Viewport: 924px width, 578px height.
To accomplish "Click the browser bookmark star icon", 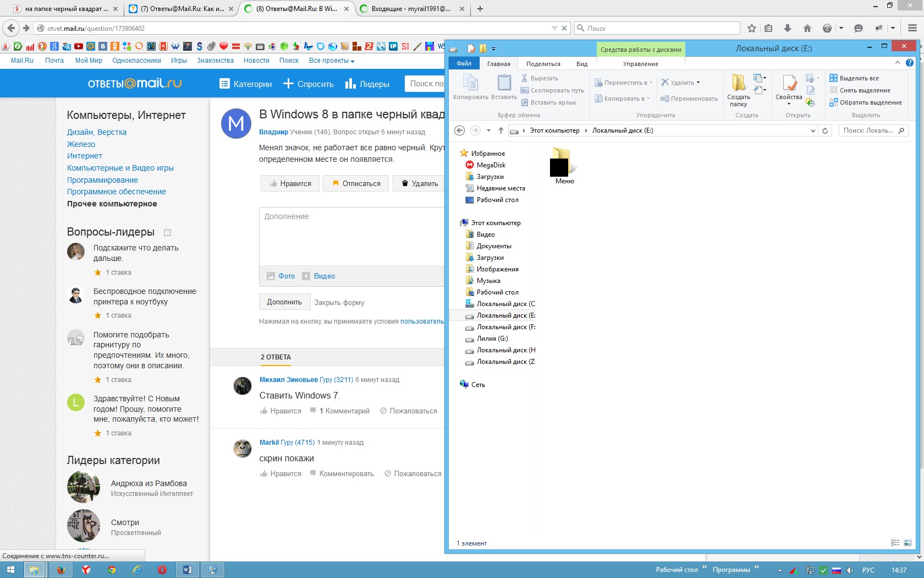I will (x=752, y=28).
